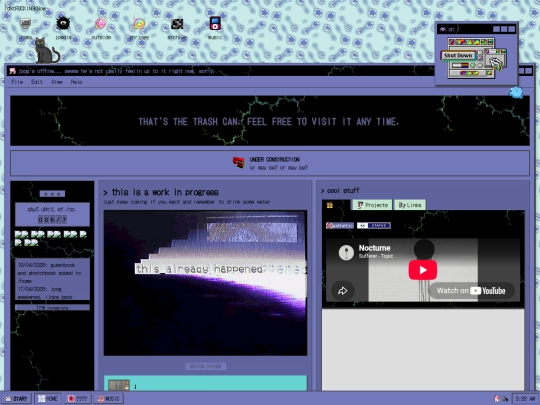Click the section divider button

pyautogui.click(x=205, y=366)
